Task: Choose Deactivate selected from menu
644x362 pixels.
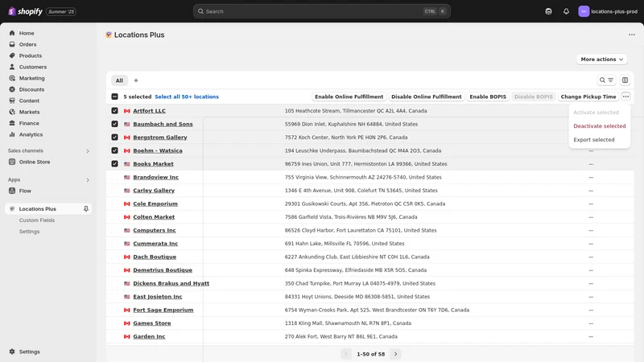Action: point(599,126)
